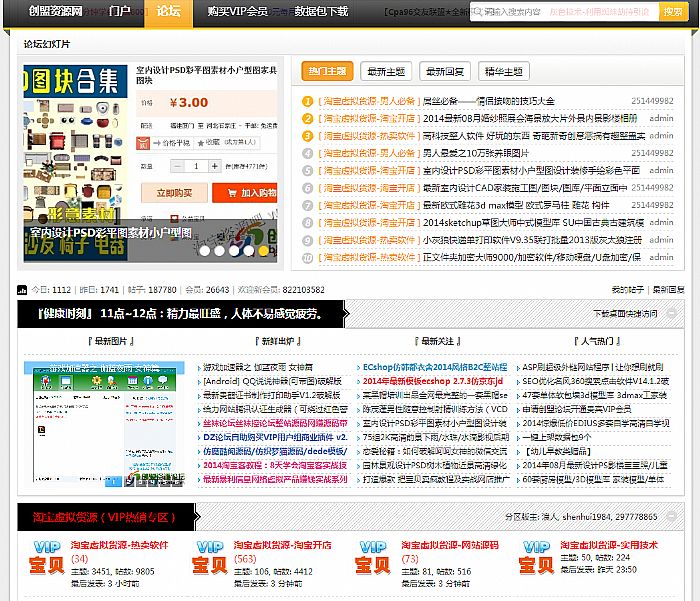The width and height of the screenshot is (700, 601).
Task: Open 淘宝虚拟货源-网站源码 forum title
Action: click(450, 545)
